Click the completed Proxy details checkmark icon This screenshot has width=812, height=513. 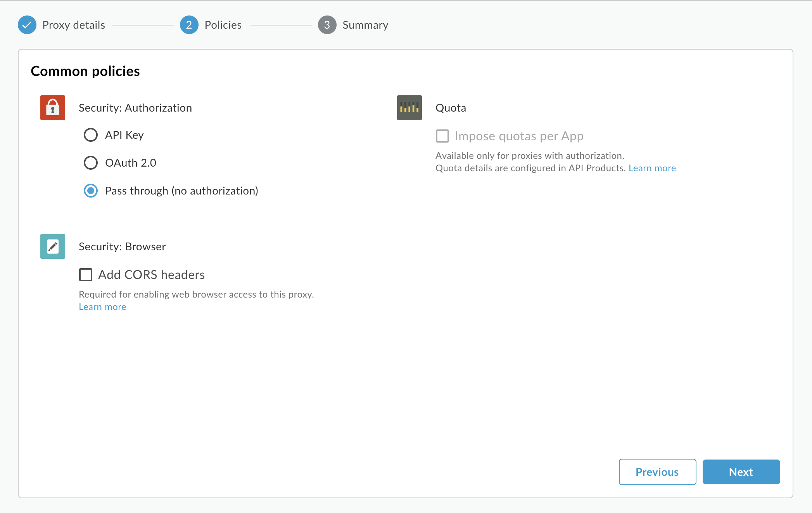point(27,24)
